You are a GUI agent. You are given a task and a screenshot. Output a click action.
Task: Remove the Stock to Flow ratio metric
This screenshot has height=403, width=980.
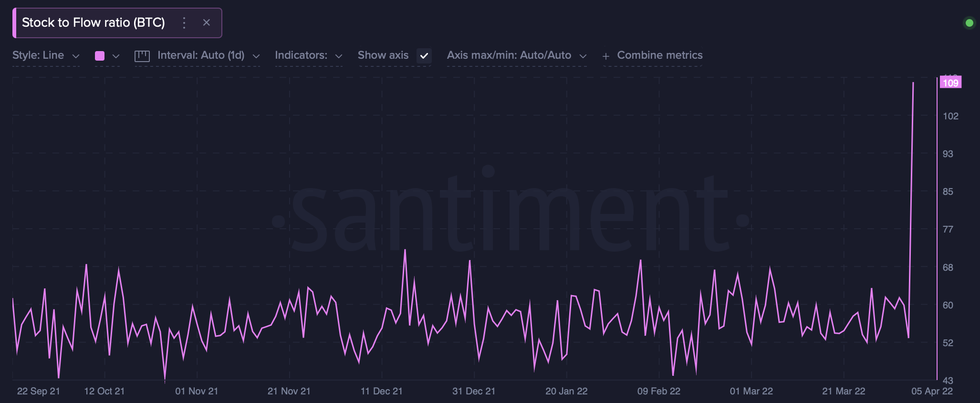pyautogui.click(x=206, y=23)
